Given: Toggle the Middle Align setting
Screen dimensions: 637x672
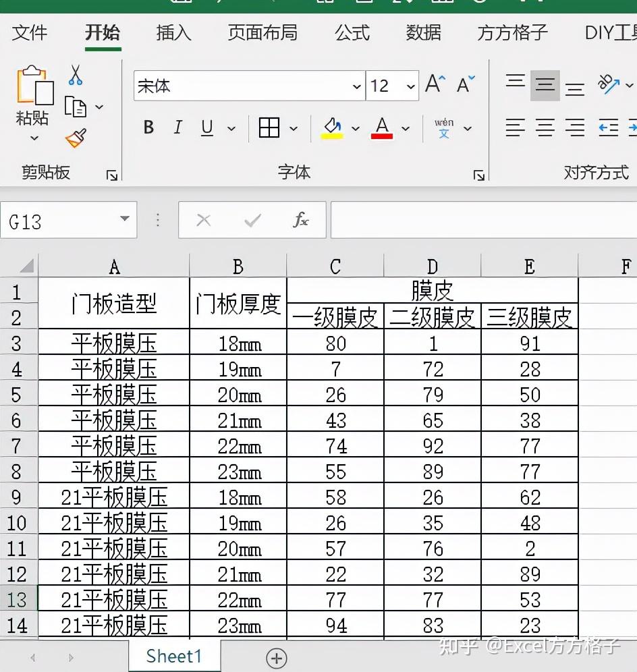Looking at the screenshot, I should tap(547, 85).
